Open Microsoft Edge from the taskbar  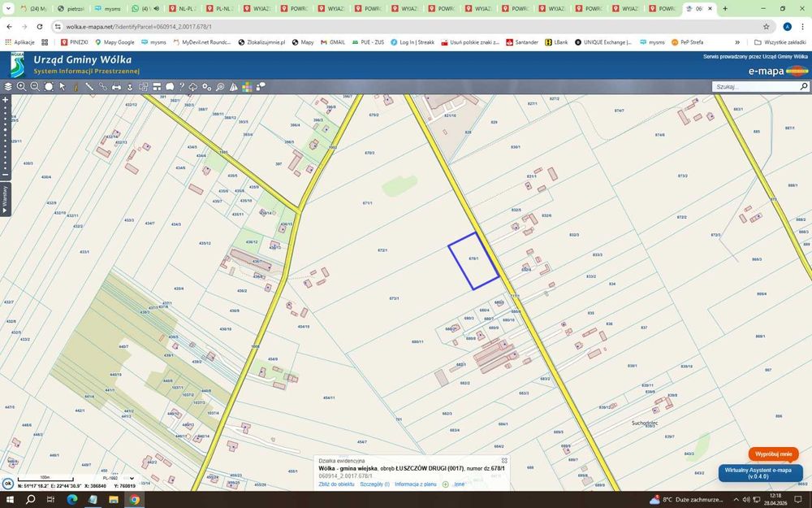coord(71,500)
